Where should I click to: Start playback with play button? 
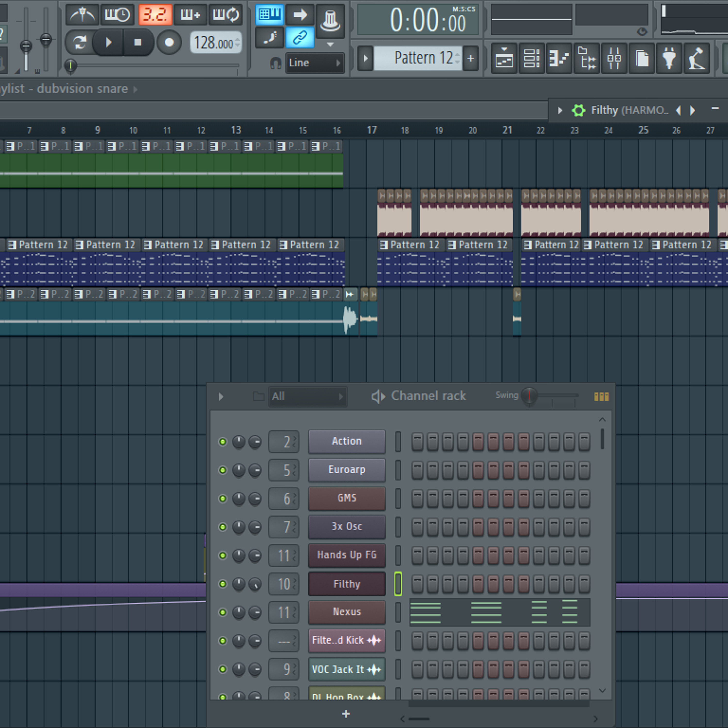point(108,42)
